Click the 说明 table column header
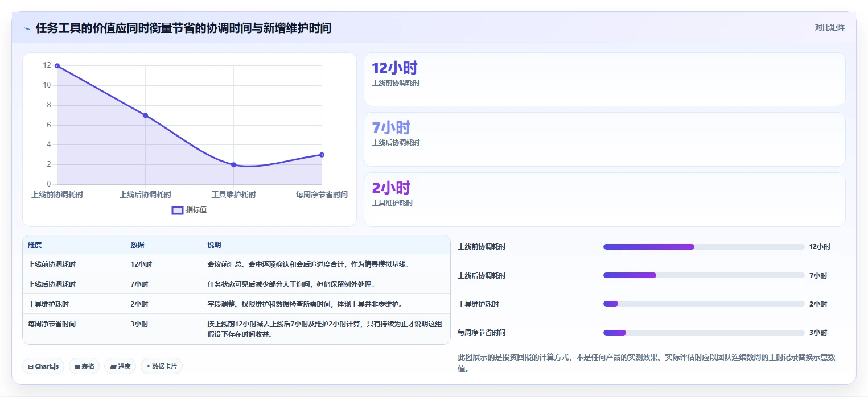 click(x=214, y=245)
